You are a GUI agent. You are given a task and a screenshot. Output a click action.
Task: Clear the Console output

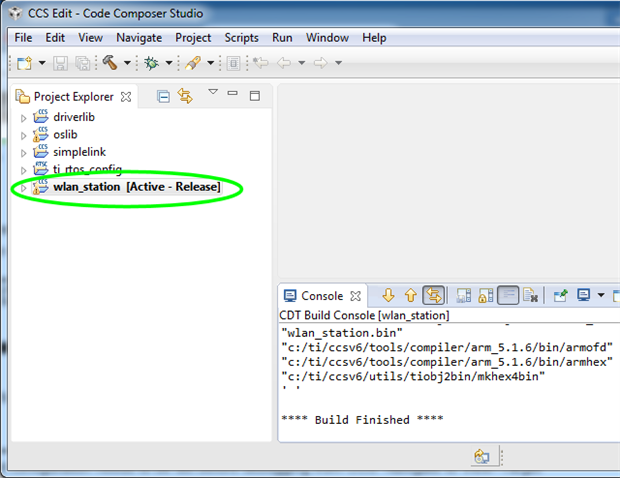(530, 295)
